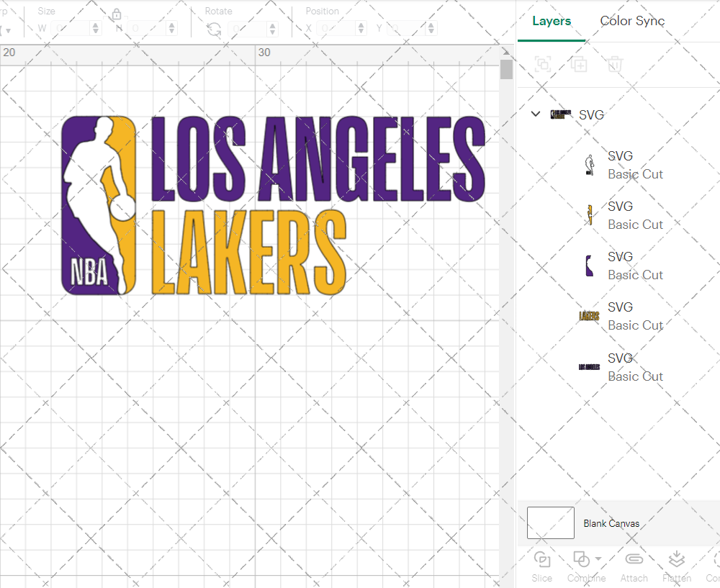Click the Slice tool
The image size is (720, 588).
(542, 567)
